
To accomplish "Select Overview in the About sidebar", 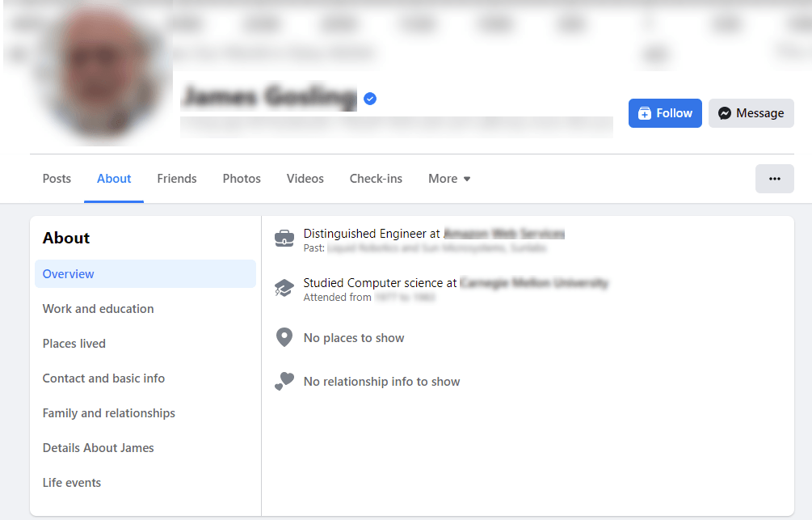I will 145,273.
